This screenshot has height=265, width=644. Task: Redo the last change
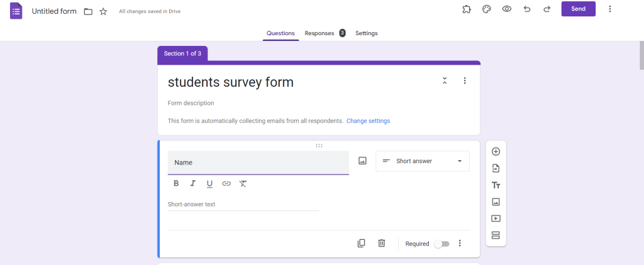tap(547, 9)
